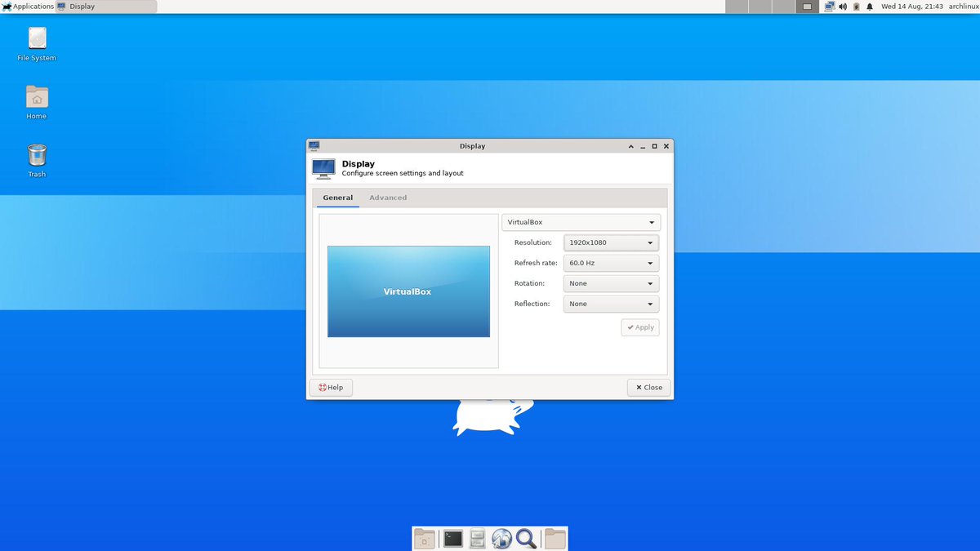
Task: Click the clock showing Wed 14 Aug, 21:43
Action: [912, 7]
